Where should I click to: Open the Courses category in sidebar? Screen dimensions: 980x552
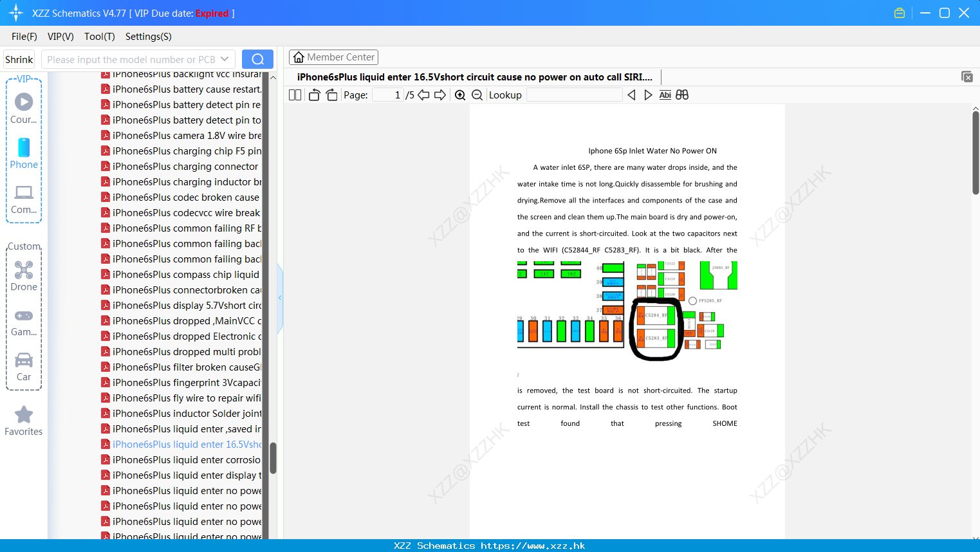(24, 108)
